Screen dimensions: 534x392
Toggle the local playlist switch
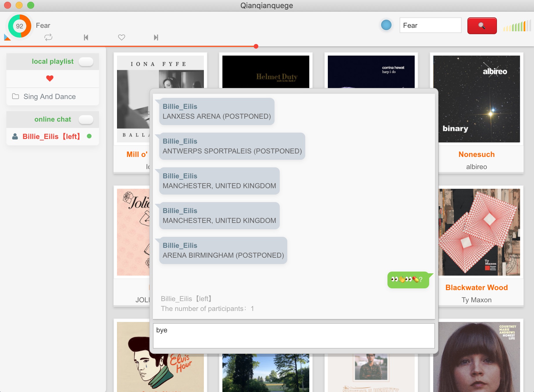coord(86,61)
